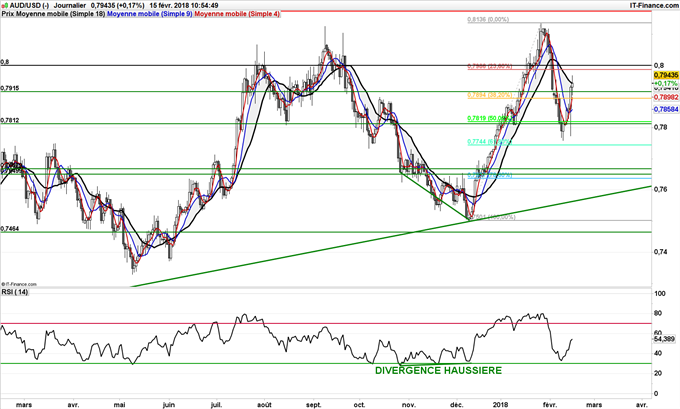Image resolution: width=680 pixels, height=409 pixels.
Task: Click the 0,79435 (+0,17%) quote in header
Action: (x=118, y=6)
